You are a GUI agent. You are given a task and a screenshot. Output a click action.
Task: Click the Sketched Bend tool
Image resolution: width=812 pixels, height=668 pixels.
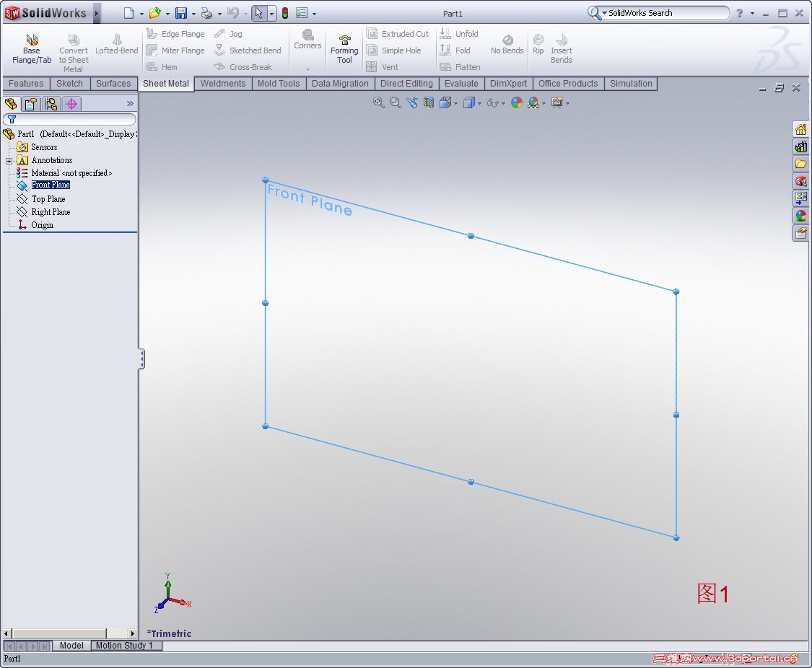(248, 50)
